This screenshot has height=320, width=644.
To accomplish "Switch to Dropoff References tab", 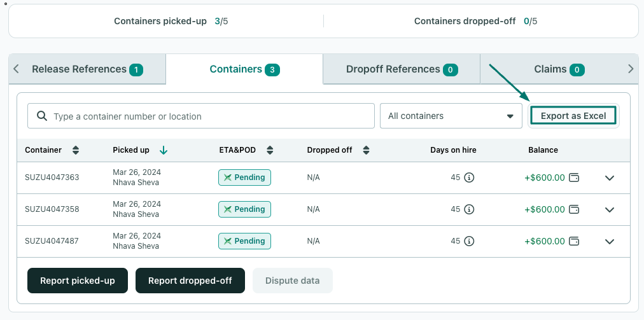I will [x=402, y=69].
